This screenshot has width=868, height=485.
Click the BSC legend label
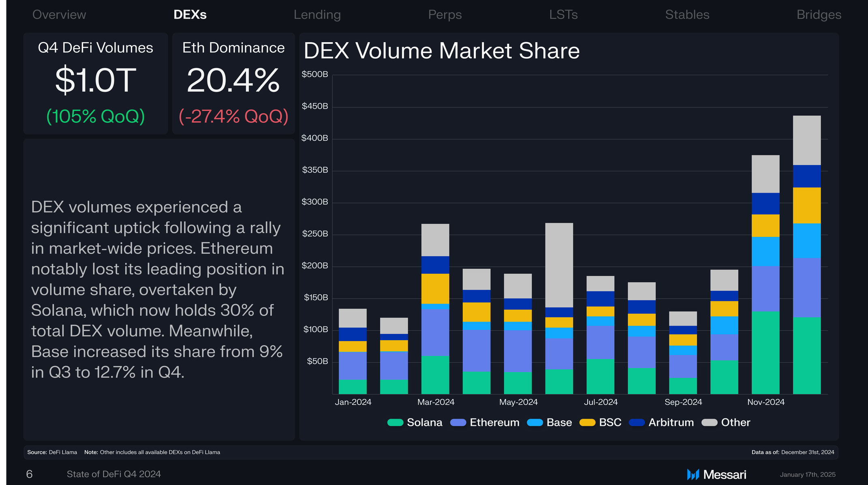pos(610,423)
